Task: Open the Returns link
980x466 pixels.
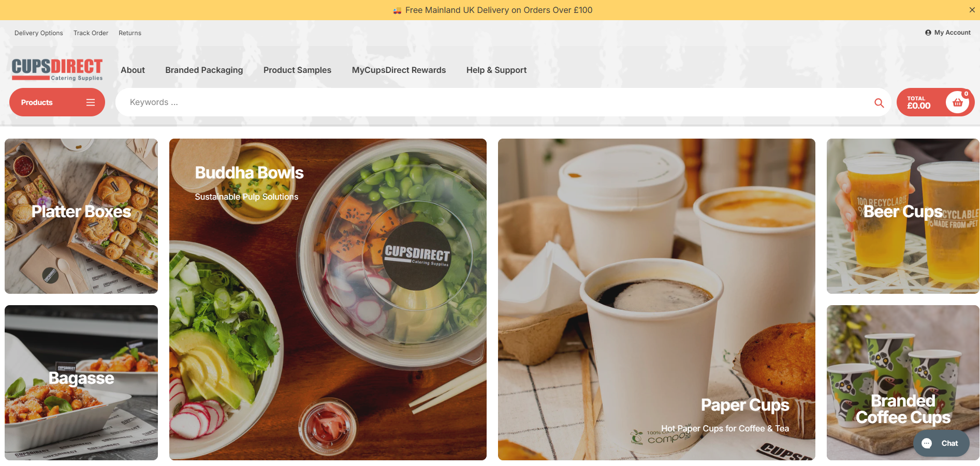Action: (x=130, y=33)
